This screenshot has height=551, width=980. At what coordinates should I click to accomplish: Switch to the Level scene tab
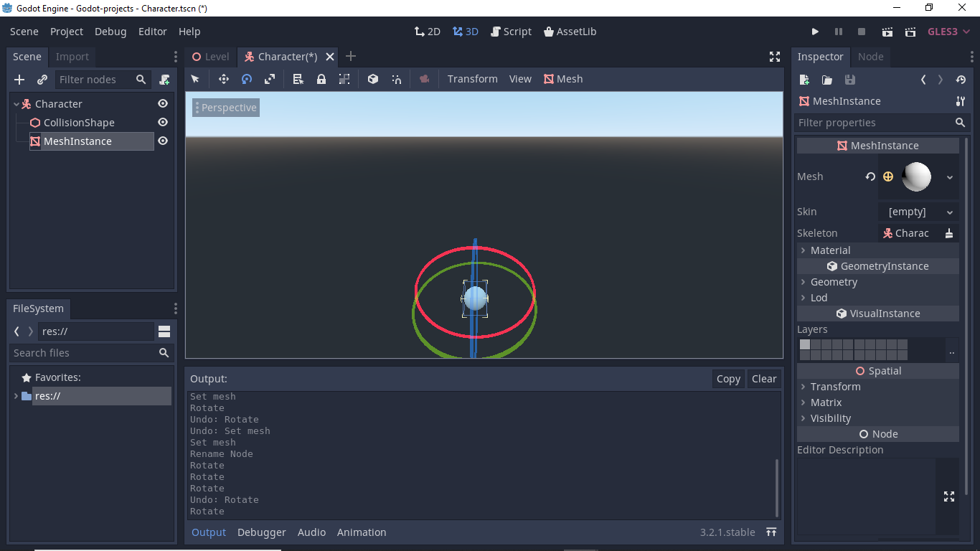click(210, 56)
